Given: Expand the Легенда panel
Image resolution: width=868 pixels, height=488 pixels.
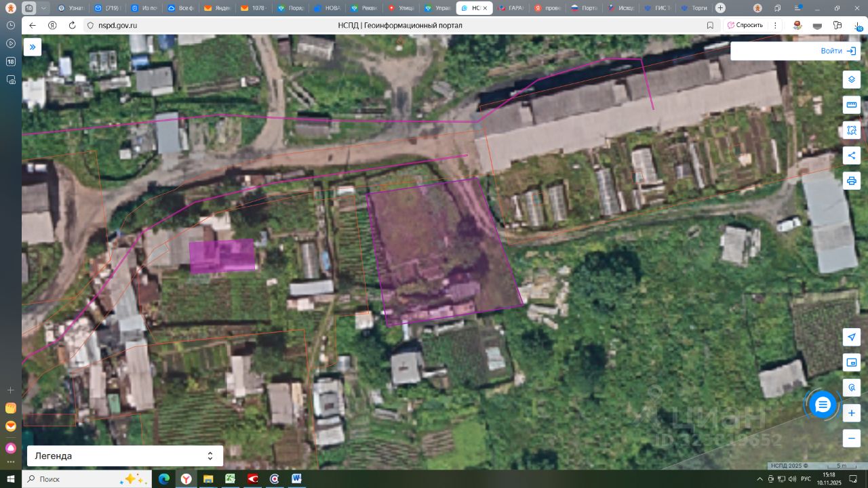Looking at the screenshot, I should click(125, 456).
